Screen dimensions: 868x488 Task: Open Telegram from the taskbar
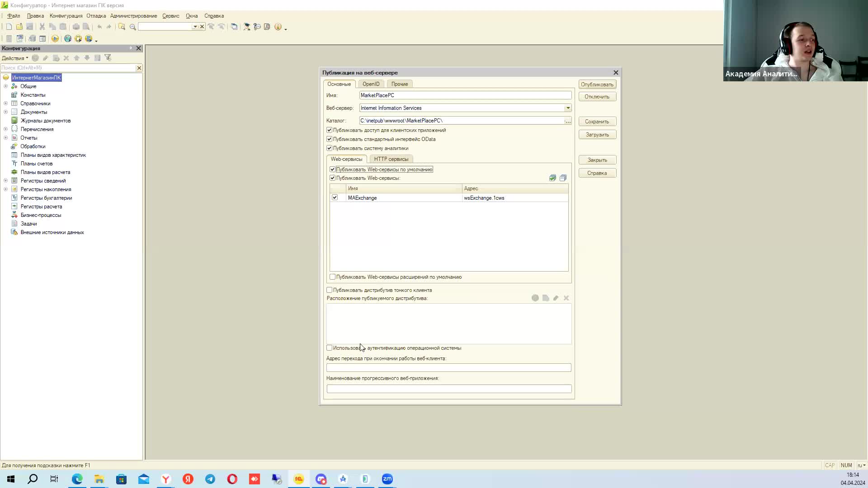point(210,479)
